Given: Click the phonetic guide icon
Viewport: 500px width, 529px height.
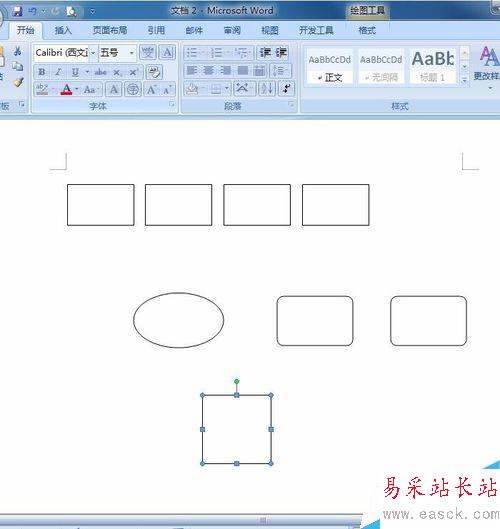Looking at the screenshot, I should (148, 53).
